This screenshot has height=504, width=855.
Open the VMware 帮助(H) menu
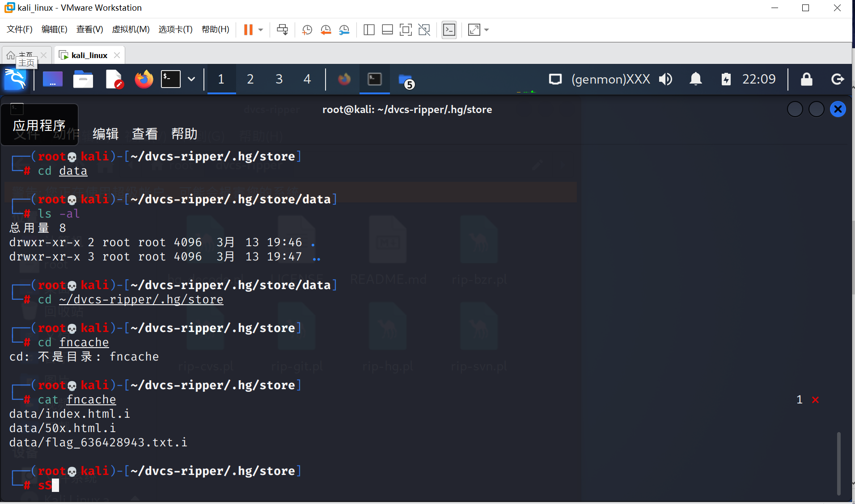coord(216,29)
